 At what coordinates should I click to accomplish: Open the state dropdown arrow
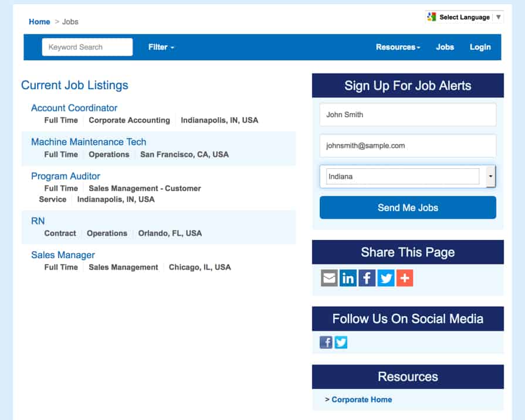(490, 176)
